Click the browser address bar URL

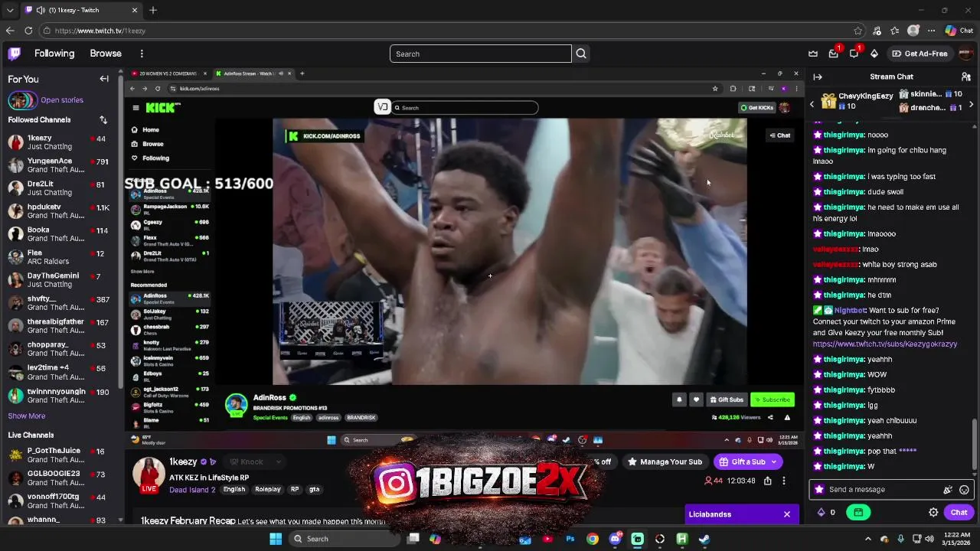[x=100, y=31]
